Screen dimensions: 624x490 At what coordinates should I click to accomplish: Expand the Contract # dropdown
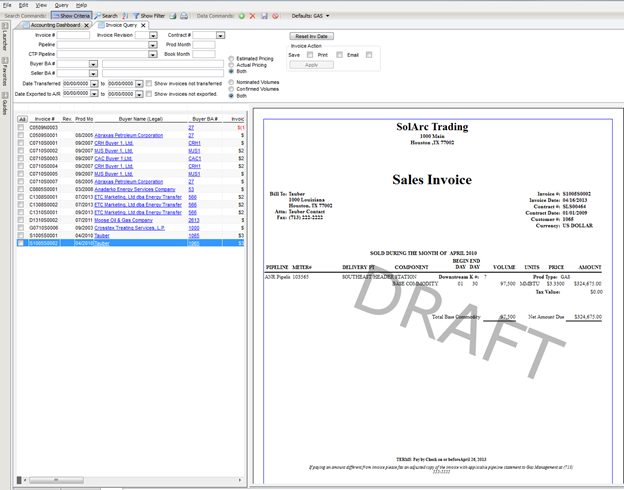[x=219, y=35]
